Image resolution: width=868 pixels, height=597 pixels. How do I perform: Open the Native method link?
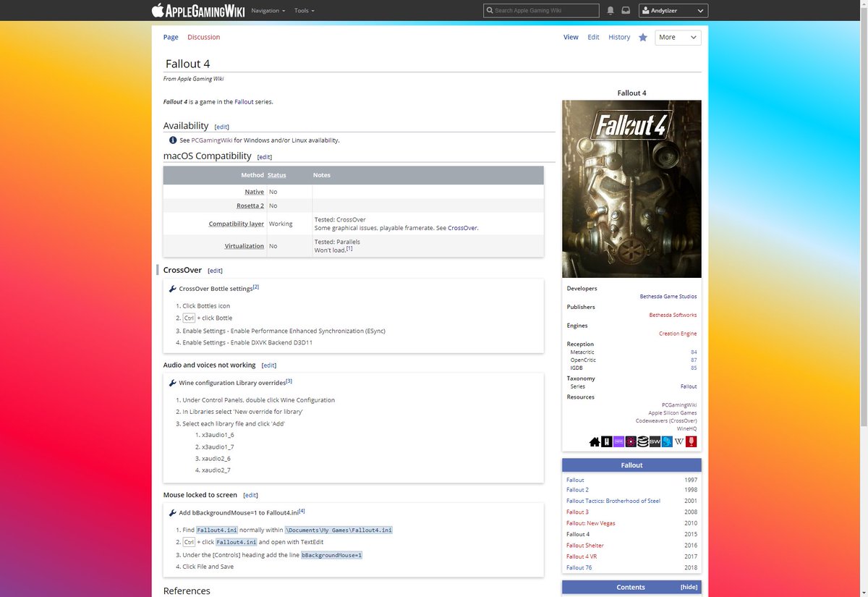pos(254,192)
